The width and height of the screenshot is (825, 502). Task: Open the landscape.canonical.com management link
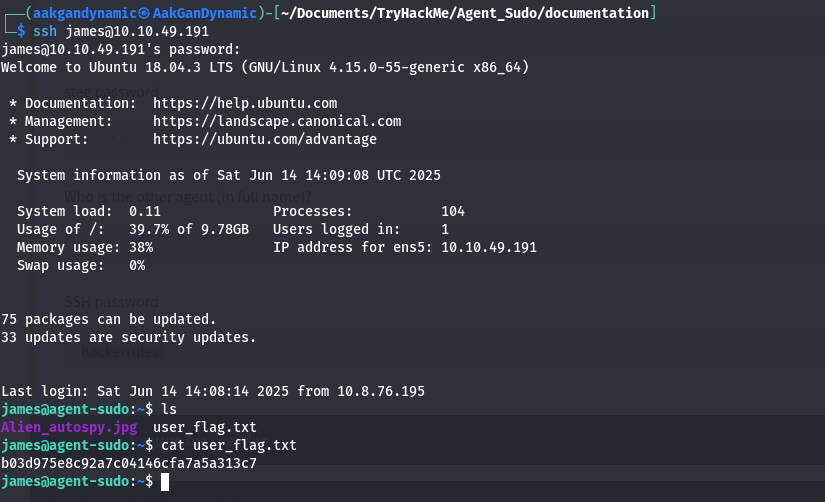pos(277,121)
